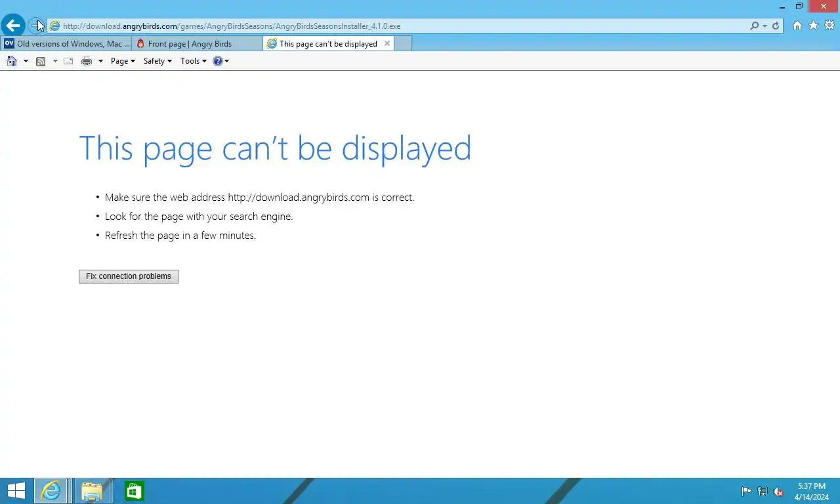Click the Print icon

click(87, 61)
